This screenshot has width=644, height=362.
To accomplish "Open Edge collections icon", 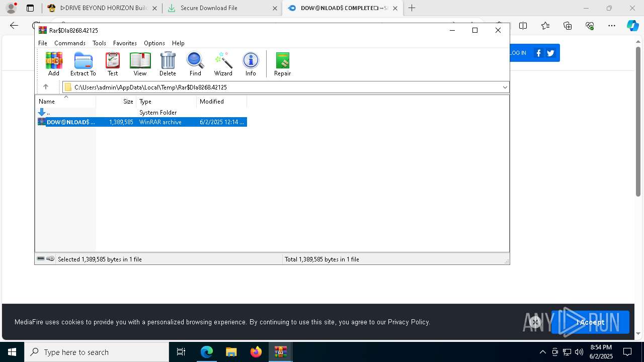I will tap(568, 26).
